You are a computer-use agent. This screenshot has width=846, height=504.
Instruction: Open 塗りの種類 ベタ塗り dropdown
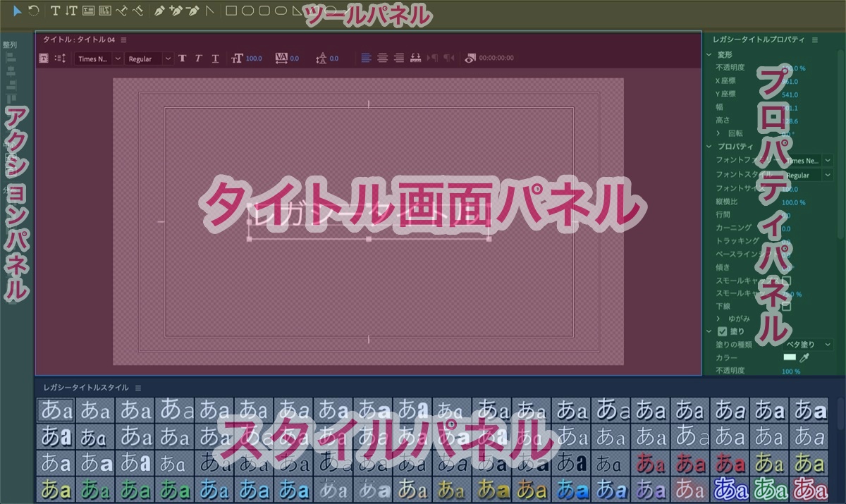[x=808, y=345]
